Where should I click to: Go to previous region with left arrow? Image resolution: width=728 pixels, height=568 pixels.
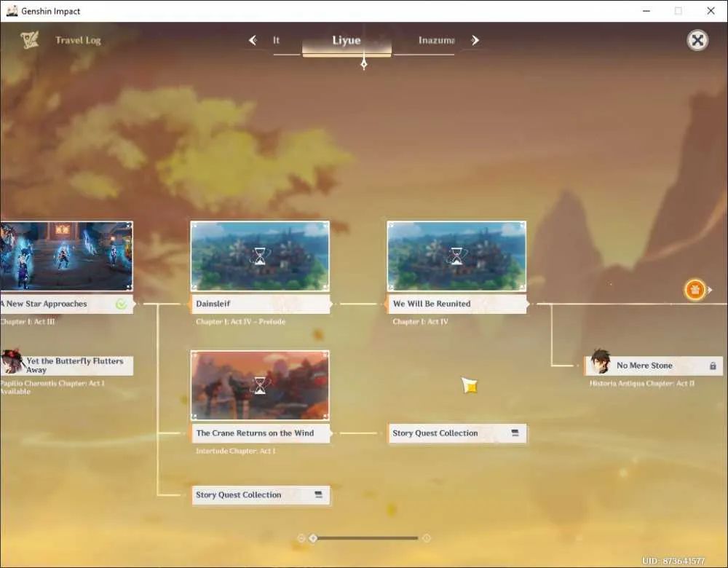tap(253, 40)
